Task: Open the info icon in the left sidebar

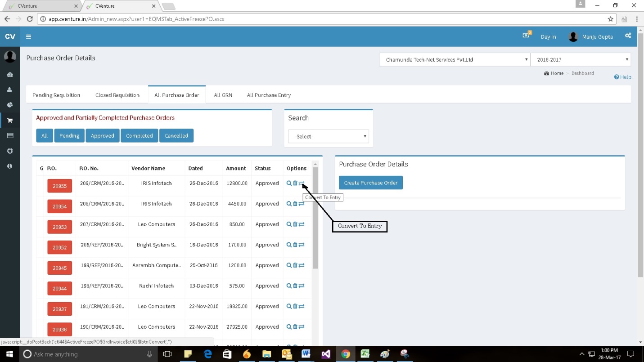Action: [10, 166]
